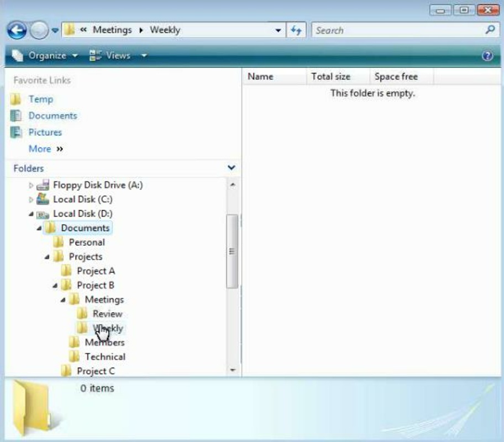Viewport: 504px width, 442px height.
Task: Click the Folders header label
Action: pyautogui.click(x=29, y=169)
